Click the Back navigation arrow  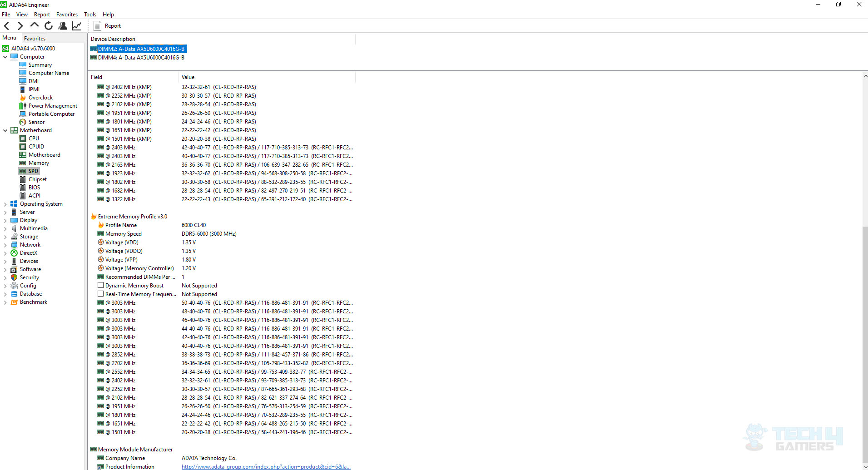click(7, 26)
